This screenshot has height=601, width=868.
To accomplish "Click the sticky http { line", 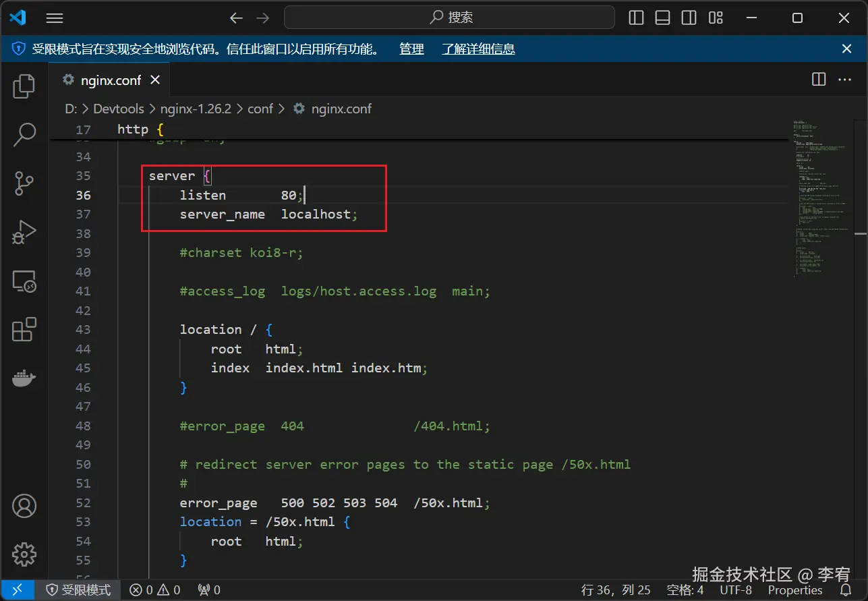I will point(140,129).
